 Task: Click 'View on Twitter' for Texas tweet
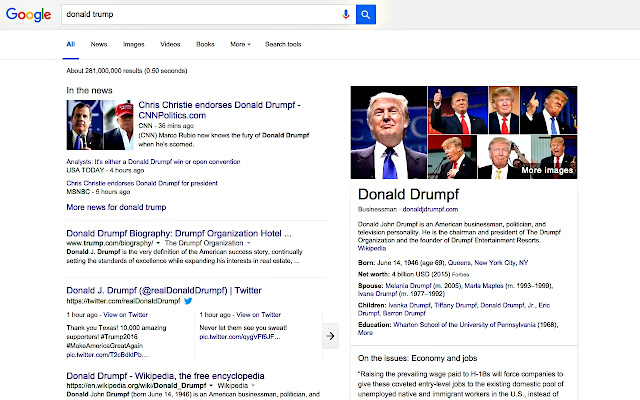tap(125, 315)
